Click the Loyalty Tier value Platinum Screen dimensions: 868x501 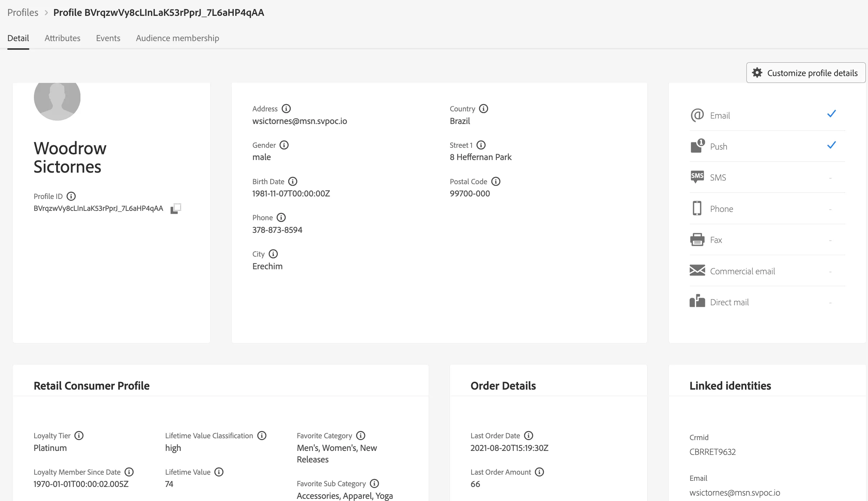click(50, 448)
